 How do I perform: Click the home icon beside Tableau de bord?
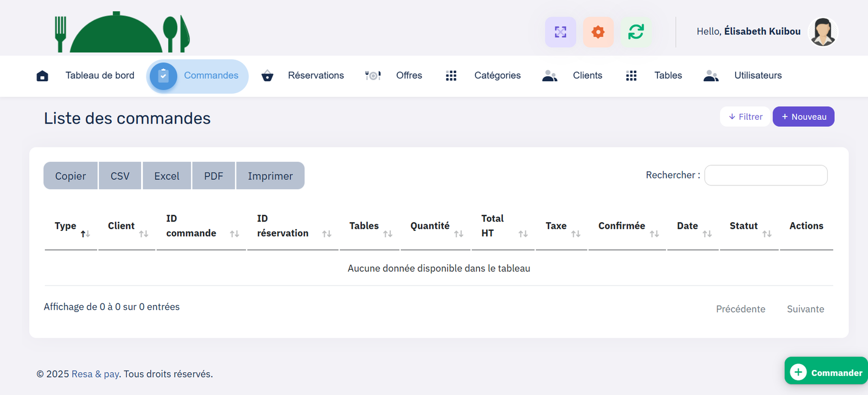coord(42,76)
